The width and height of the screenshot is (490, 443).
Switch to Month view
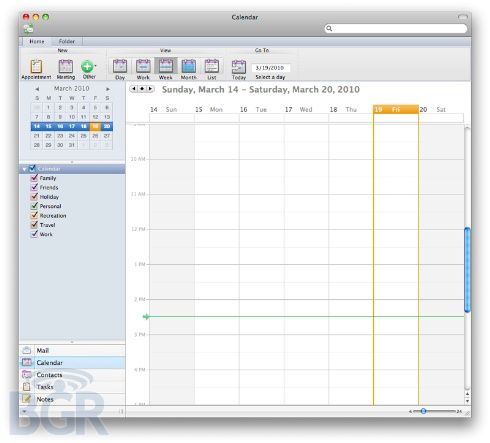coord(188,69)
